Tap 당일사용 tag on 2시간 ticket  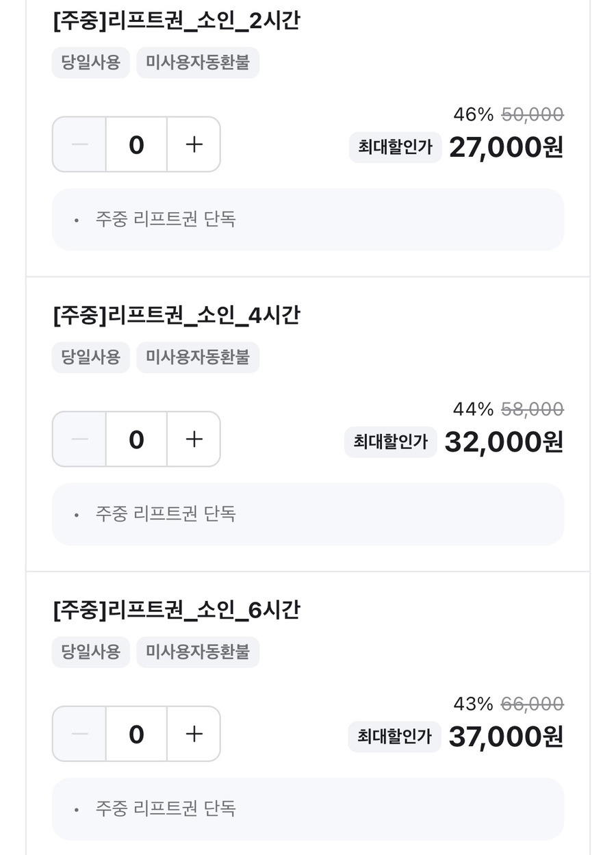(90, 62)
